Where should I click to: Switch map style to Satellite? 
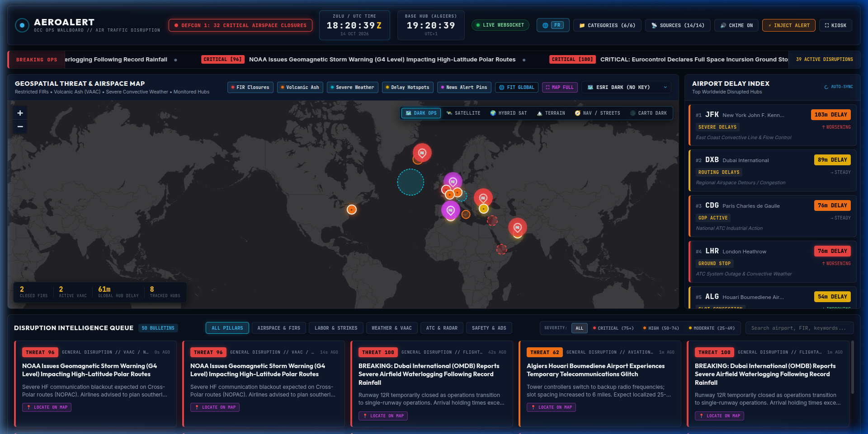[x=463, y=113]
